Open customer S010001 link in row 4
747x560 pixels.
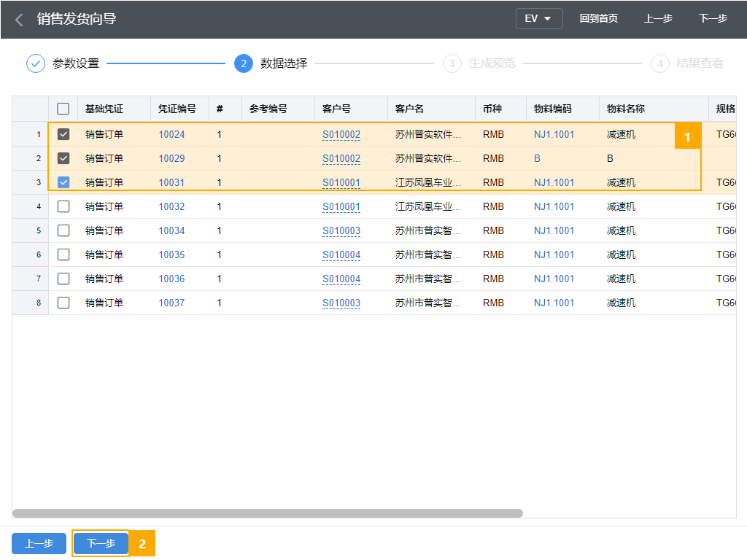coord(341,206)
